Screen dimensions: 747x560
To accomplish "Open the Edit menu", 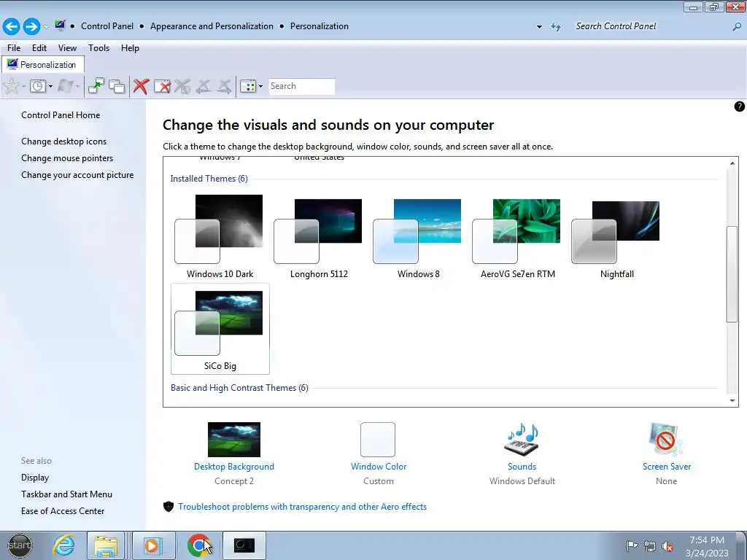I will pos(39,48).
